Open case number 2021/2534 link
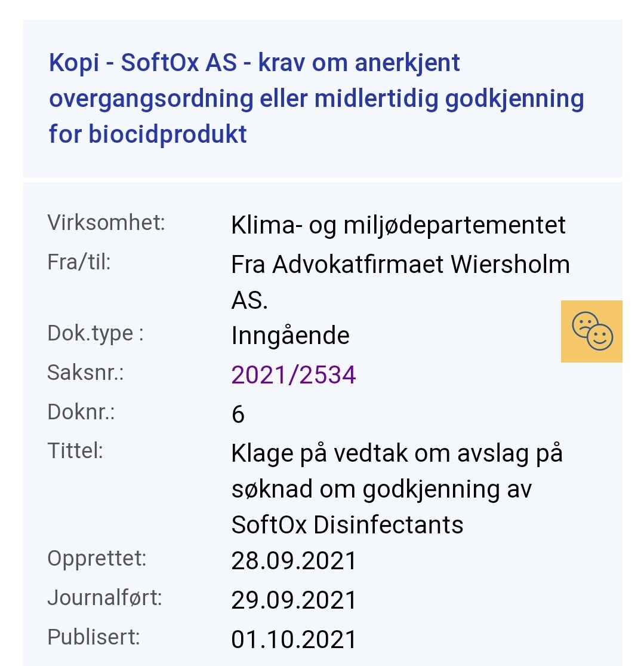644x666 pixels. point(294,375)
